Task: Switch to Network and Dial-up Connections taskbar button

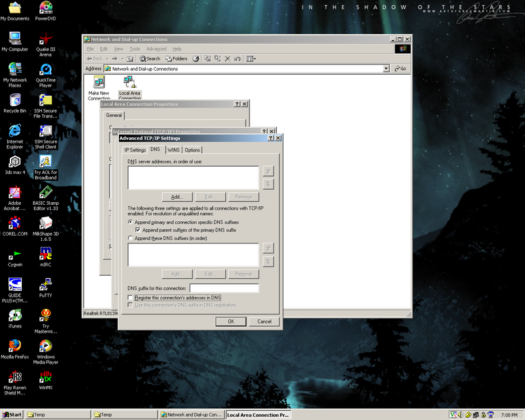Action: tap(191, 415)
